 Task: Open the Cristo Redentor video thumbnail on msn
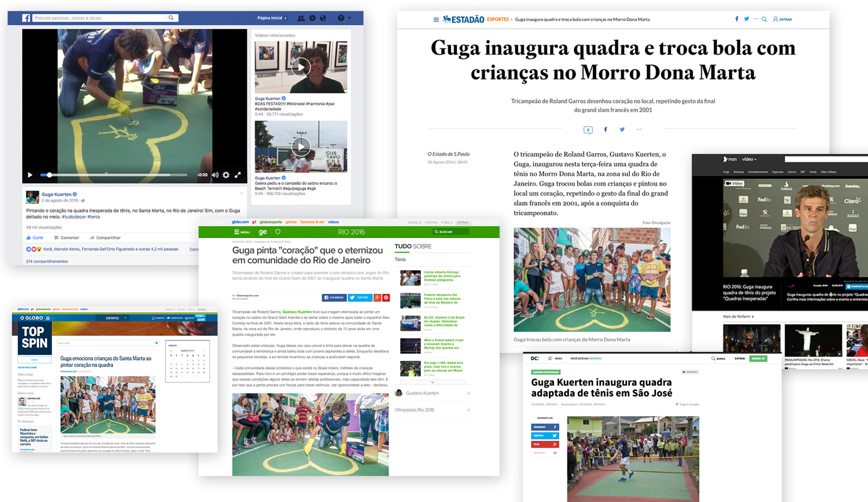point(813,340)
